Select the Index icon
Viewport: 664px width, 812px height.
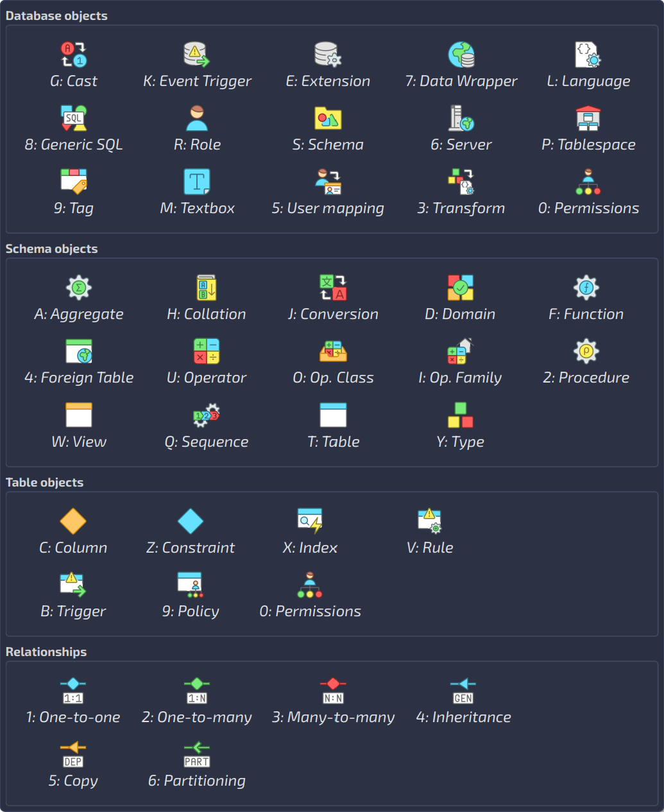310,521
